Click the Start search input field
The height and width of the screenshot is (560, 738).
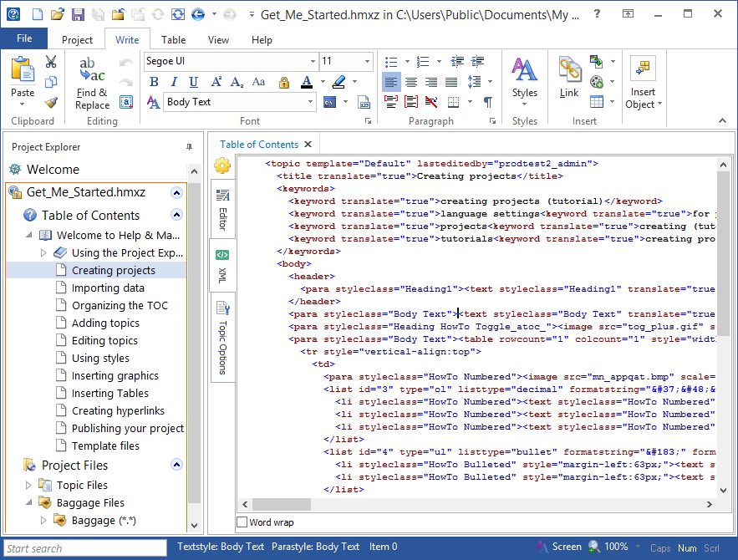[84, 548]
